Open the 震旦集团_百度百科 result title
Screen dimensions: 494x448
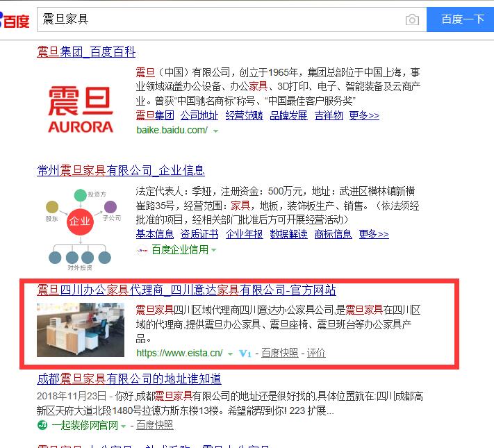86,52
